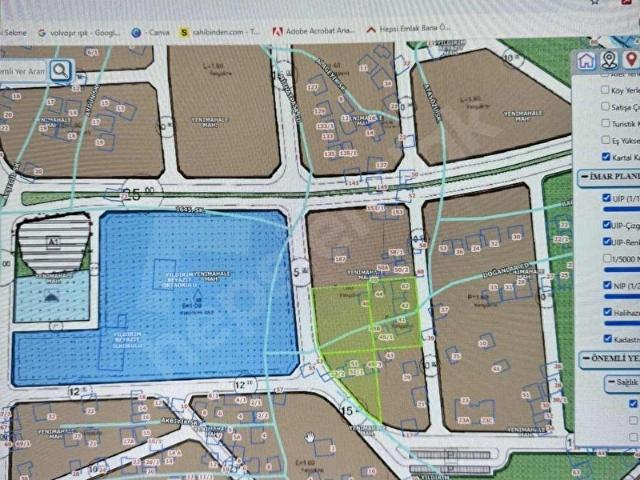
Task: Adjust opacity slider under UİP (1/1…
Action: point(621,209)
